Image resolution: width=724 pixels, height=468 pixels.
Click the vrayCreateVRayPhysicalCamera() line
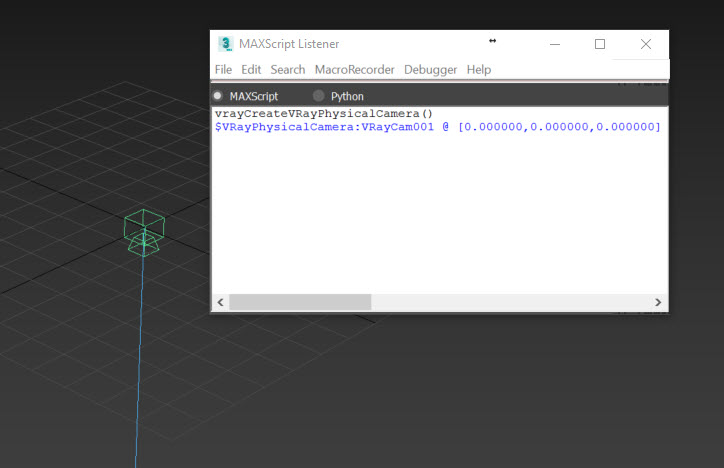(x=324, y=114)
